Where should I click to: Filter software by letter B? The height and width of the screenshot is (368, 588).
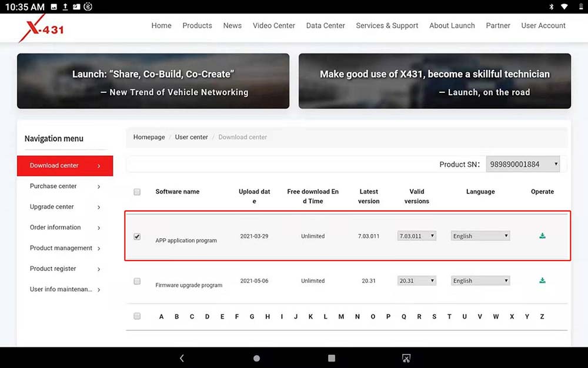tap(176, 317)
